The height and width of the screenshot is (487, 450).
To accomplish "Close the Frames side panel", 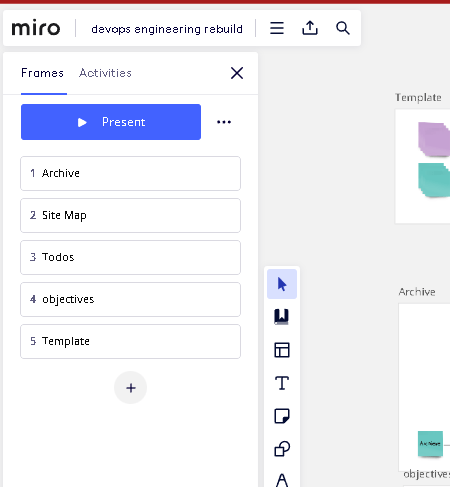I will [x=237, y=73].
